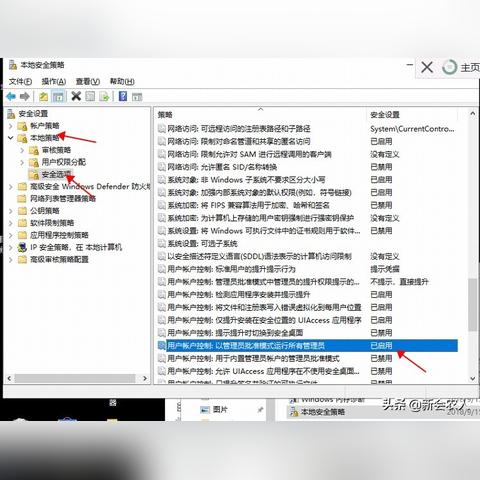Expand the 帐户策略 tree node

(11, 126)
